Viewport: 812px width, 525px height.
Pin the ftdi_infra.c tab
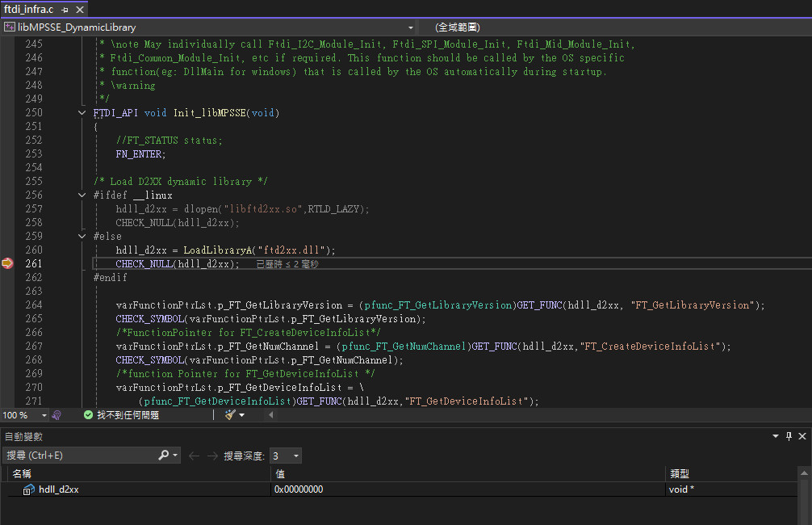point(65,10)
